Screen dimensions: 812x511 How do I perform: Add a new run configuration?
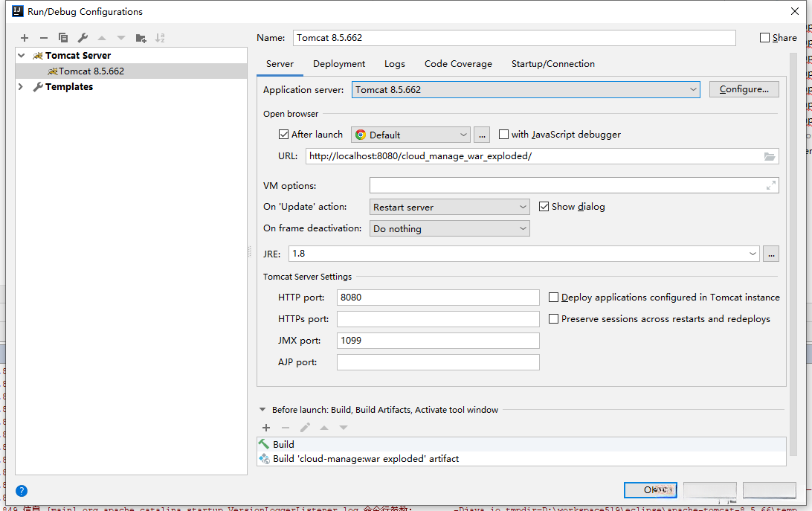(25, 38)
